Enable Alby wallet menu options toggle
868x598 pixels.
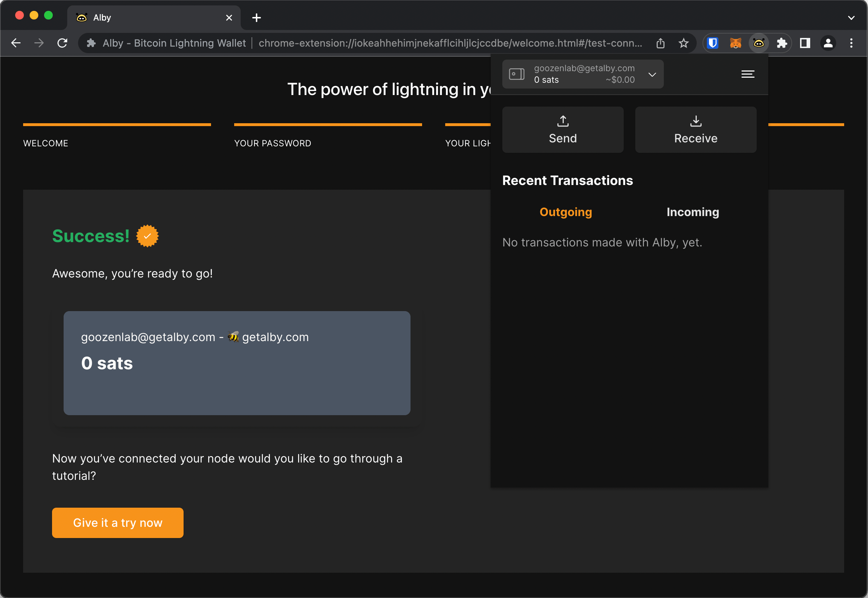[x=747, y=74]
